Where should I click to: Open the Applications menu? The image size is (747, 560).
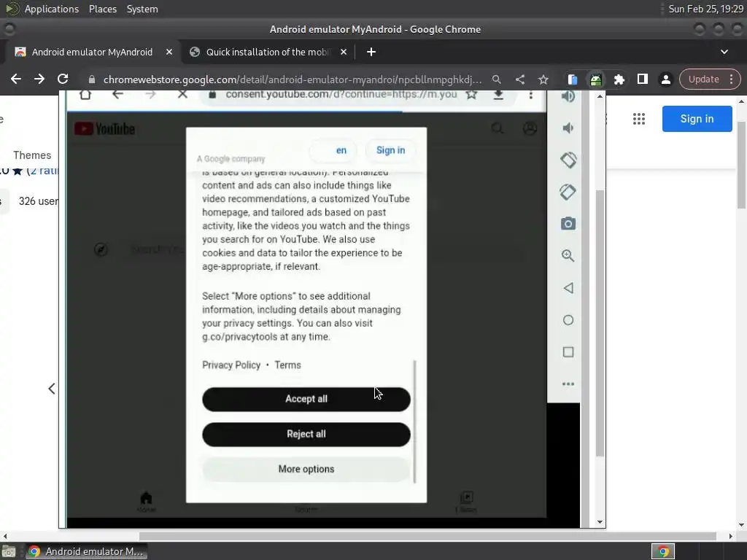point(52,9)
